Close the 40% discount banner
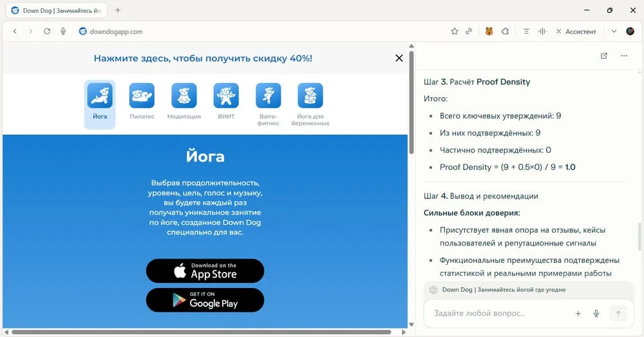The height and width of the screenshot is (337, 644). point(399,58)
